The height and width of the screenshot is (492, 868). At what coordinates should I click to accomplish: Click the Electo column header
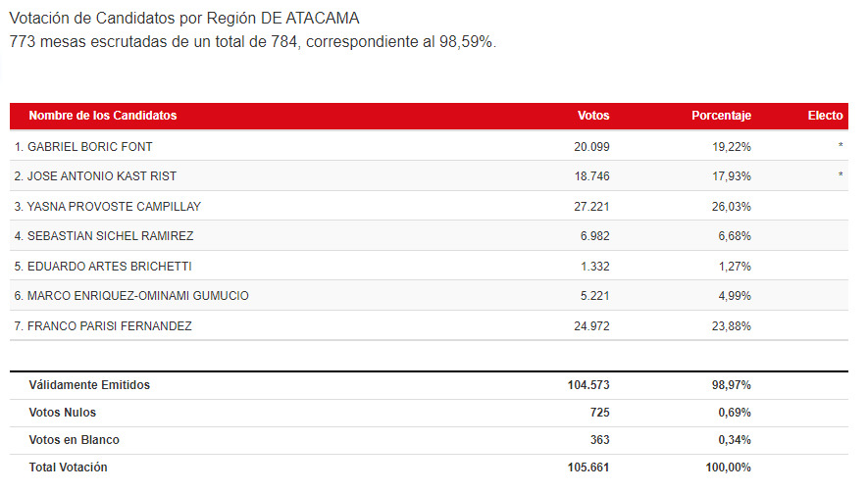pyautogui.click(x=825, y=116)
